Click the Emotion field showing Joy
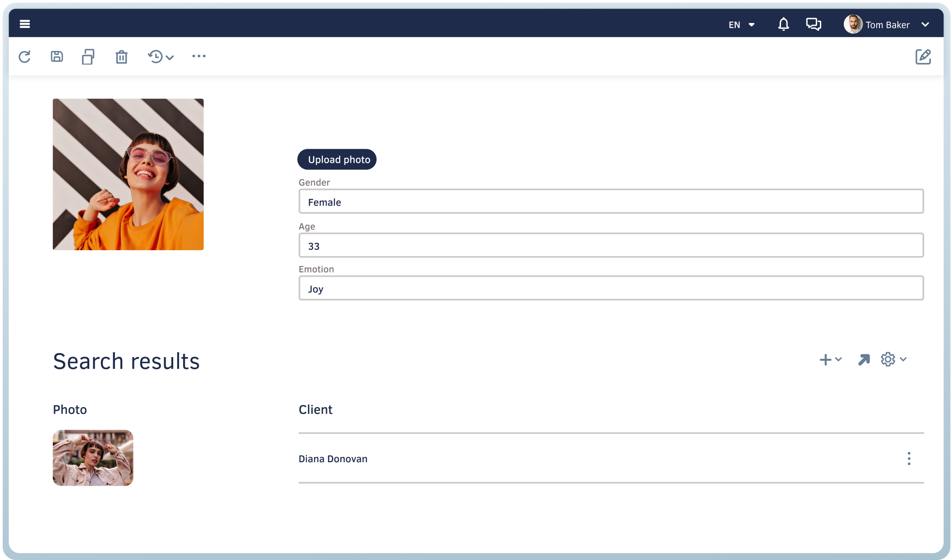The width and height of the screenshot is (952, 560). pos(611,289)
